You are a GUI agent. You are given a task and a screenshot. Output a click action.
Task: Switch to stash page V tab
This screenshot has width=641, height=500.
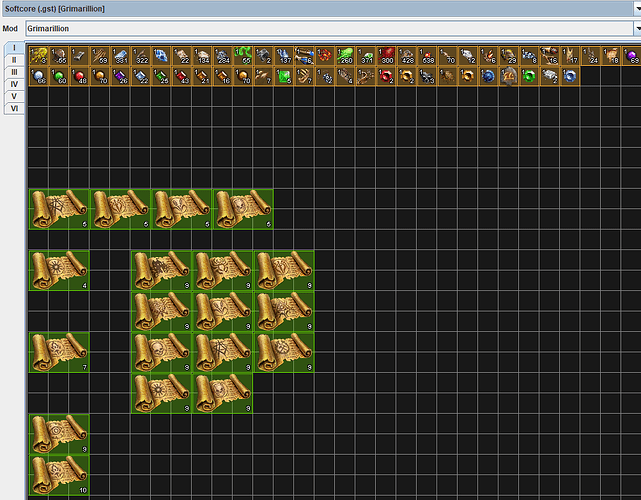(14, 96)
